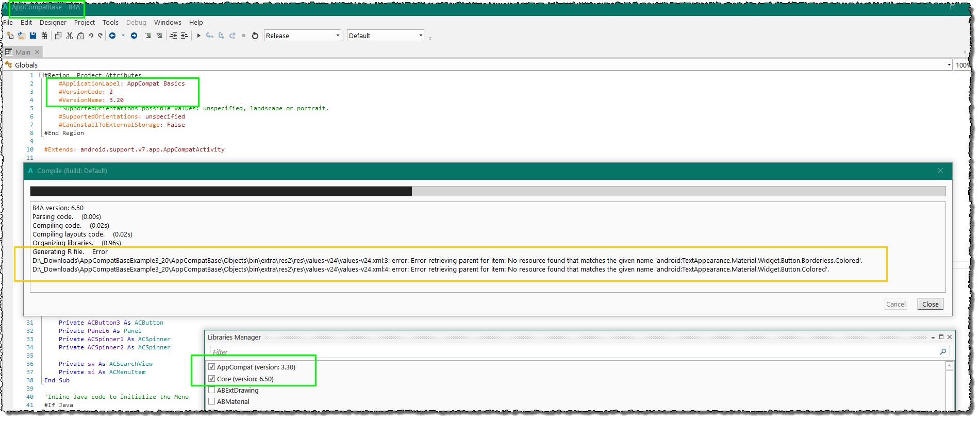Open the Project menu

(x=85, y=22)
